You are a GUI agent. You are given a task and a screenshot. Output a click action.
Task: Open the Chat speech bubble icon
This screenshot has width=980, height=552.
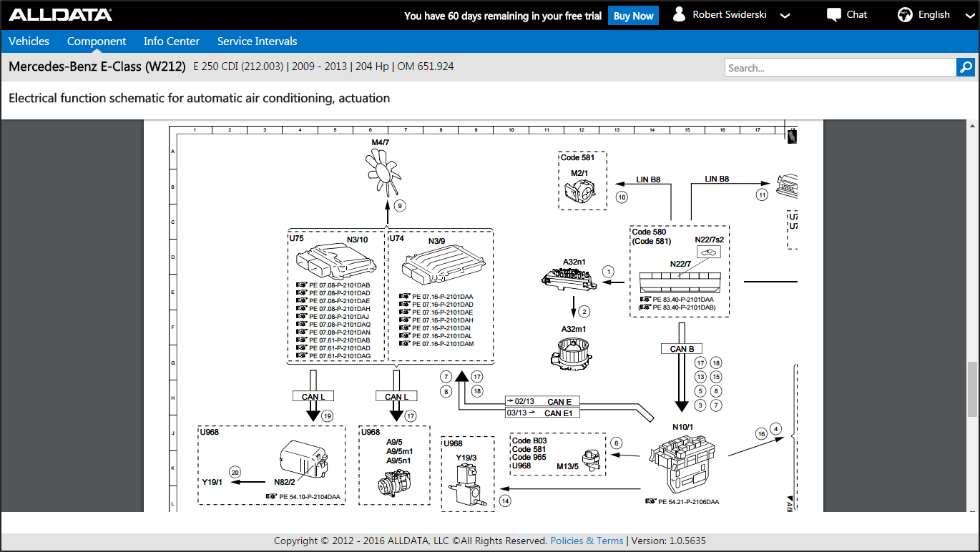833,14
